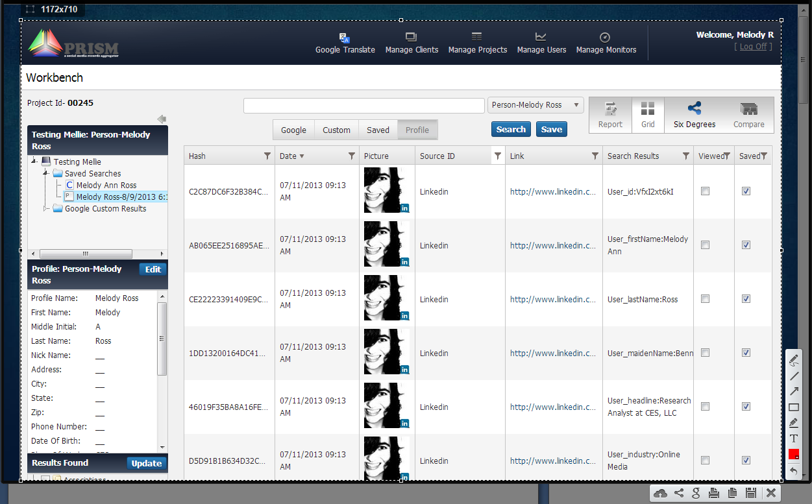Open the Hash column filter
812x504 pixels.
point(267,156)
